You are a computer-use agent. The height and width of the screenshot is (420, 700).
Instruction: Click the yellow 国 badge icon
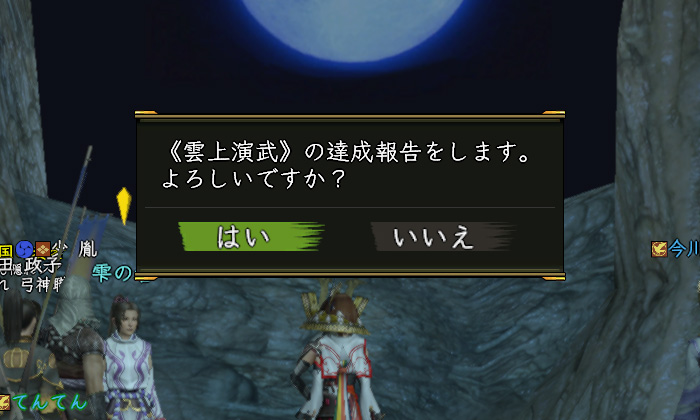coord(6,250)
